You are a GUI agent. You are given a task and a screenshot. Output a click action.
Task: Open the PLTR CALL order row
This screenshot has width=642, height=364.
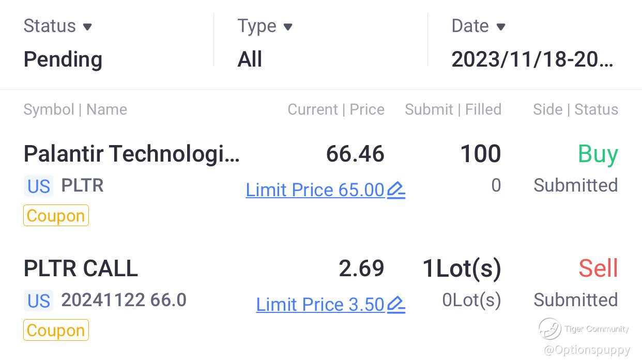[81, 268]
